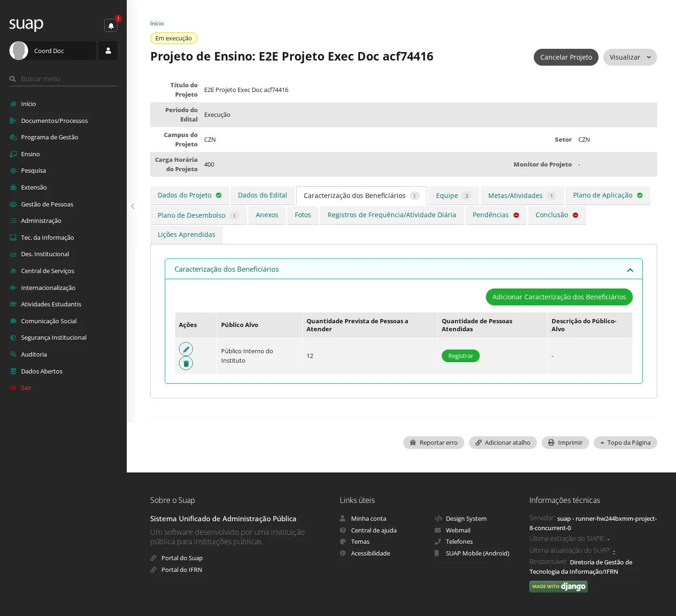The image size is (676, 616).
Task: Switch to the Equipe tab
Action: [453, 196]
